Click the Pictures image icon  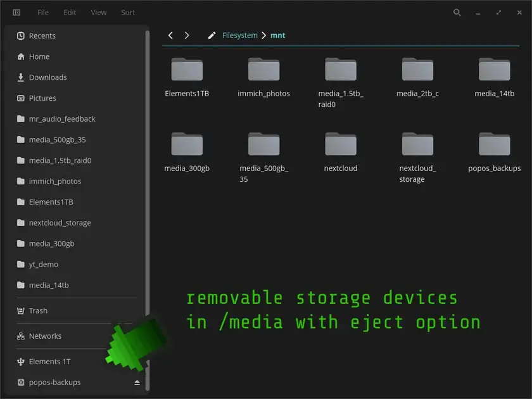pos(21,98)
